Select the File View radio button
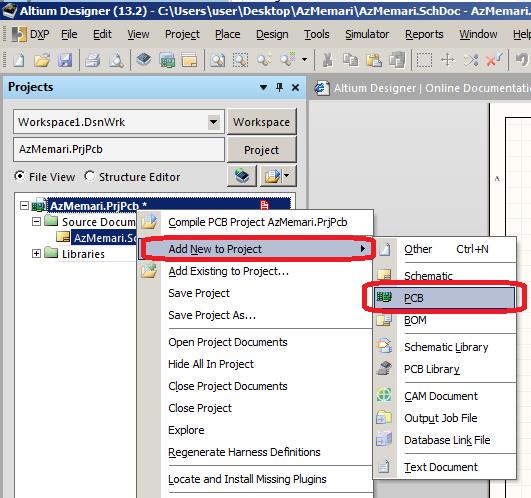The height and width of the screenshot is (498, 531). (x=20, y=176)
